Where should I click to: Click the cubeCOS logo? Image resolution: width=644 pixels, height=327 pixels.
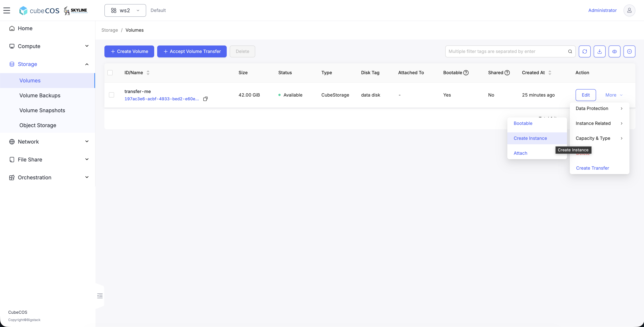pos(40,10)
